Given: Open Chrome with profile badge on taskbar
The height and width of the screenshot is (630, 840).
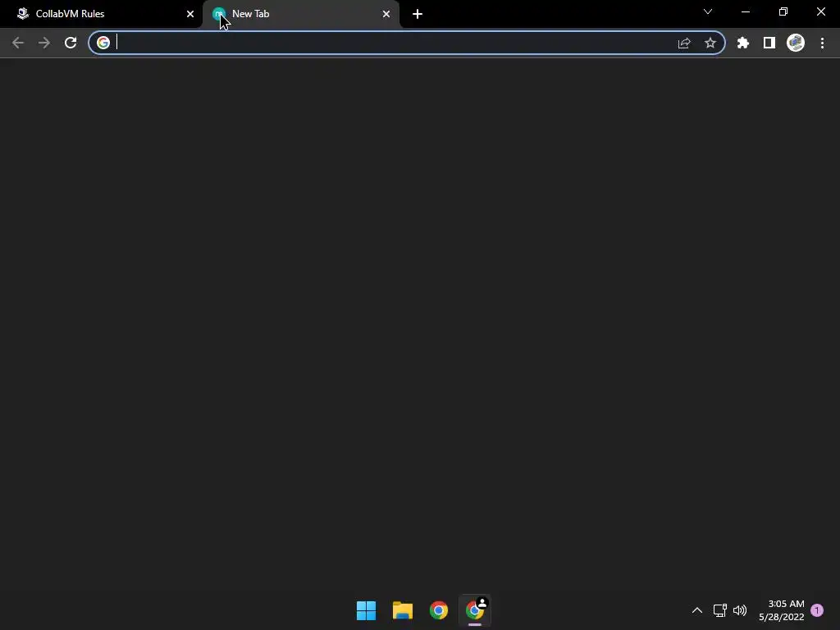Looking at the screenshot, I should pos(475,610).
